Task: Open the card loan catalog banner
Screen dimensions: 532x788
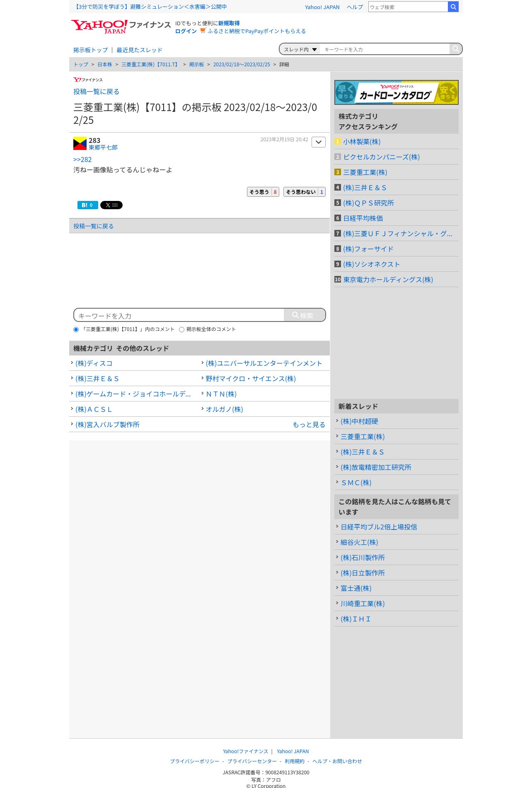Action: (397, 92)
